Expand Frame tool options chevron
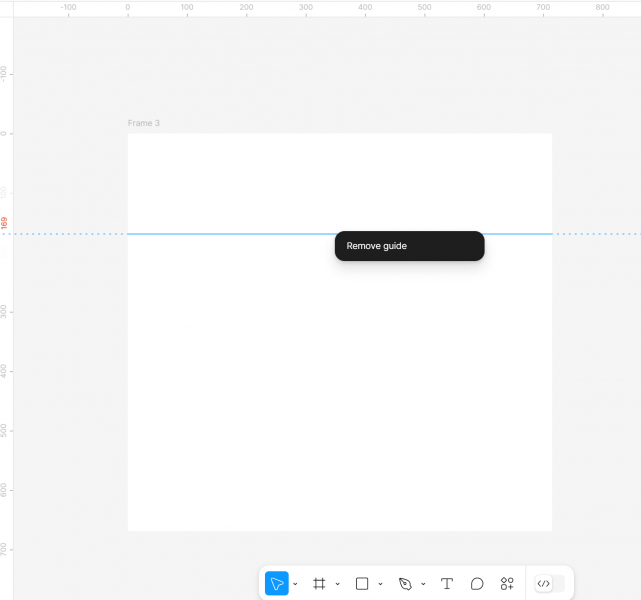This screenshot has width=641, height=600. click(338, 584)
